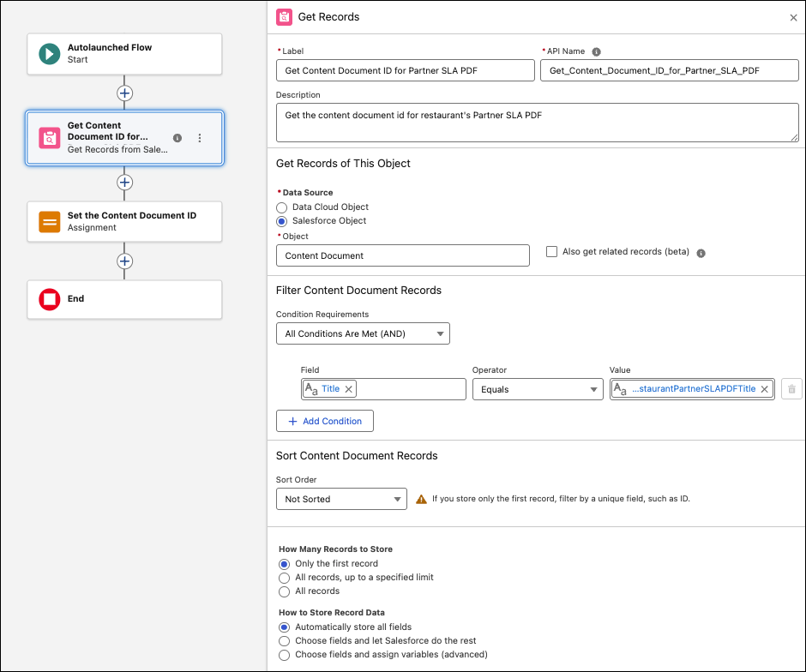Click the Add Condition button

(x=324, y=421)
